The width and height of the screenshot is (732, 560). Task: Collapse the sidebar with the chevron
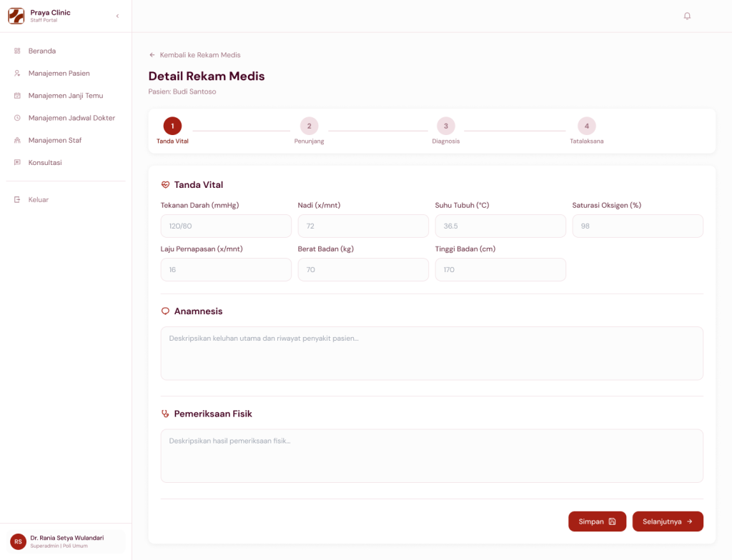pos(118,16)
